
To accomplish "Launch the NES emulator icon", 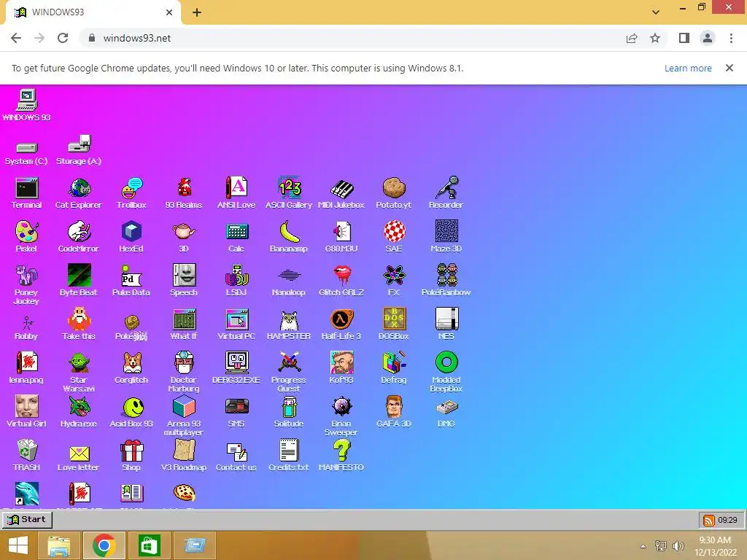I will 446,324.
